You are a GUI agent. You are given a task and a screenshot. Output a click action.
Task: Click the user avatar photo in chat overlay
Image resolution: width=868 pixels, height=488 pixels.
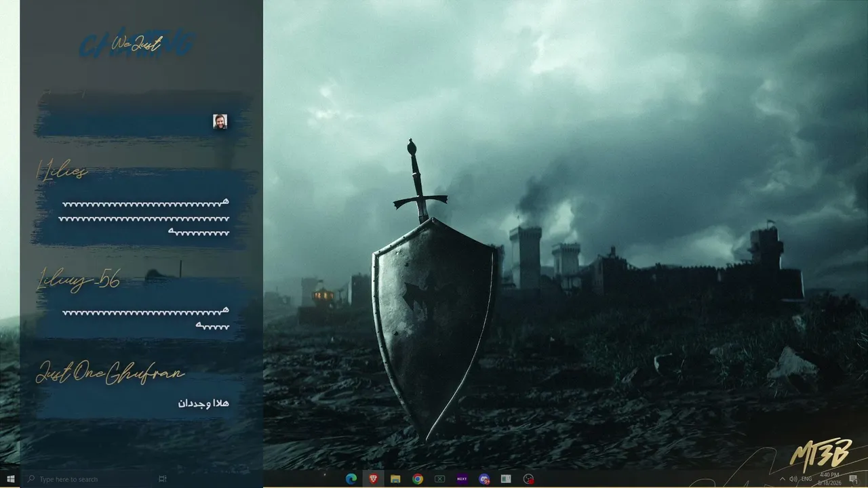tap(220, 121)
